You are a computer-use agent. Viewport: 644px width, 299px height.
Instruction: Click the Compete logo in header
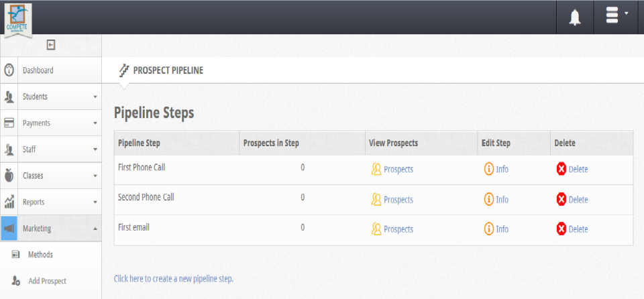pos(16,19)
